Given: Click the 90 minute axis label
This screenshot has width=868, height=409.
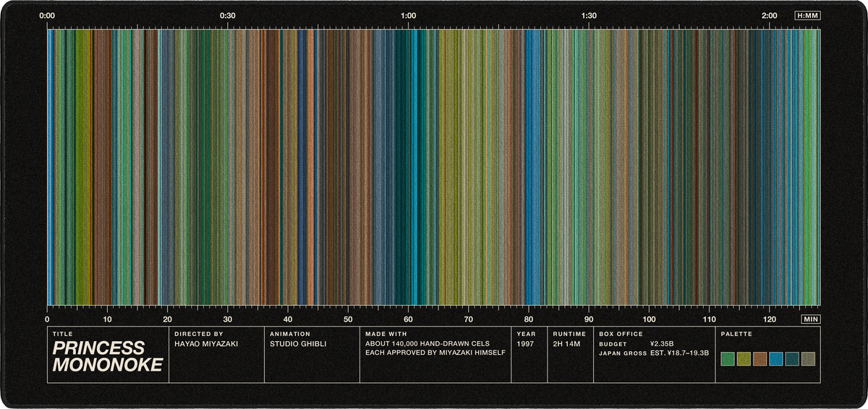Looking at the screenshot, I should tap(589, 319).
